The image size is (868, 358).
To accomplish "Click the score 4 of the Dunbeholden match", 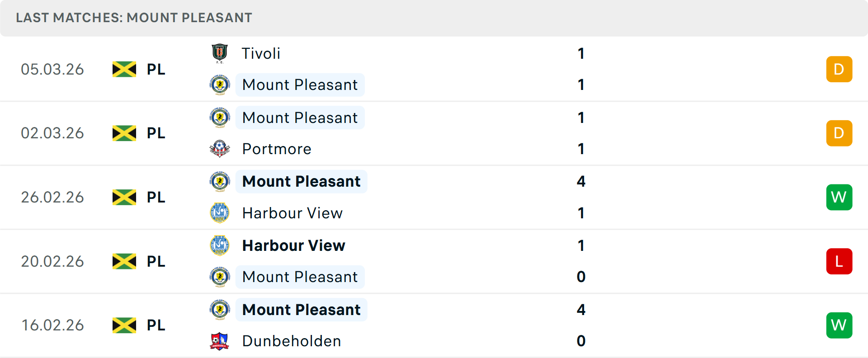I will pyautogui.click(x=581, y=310).
